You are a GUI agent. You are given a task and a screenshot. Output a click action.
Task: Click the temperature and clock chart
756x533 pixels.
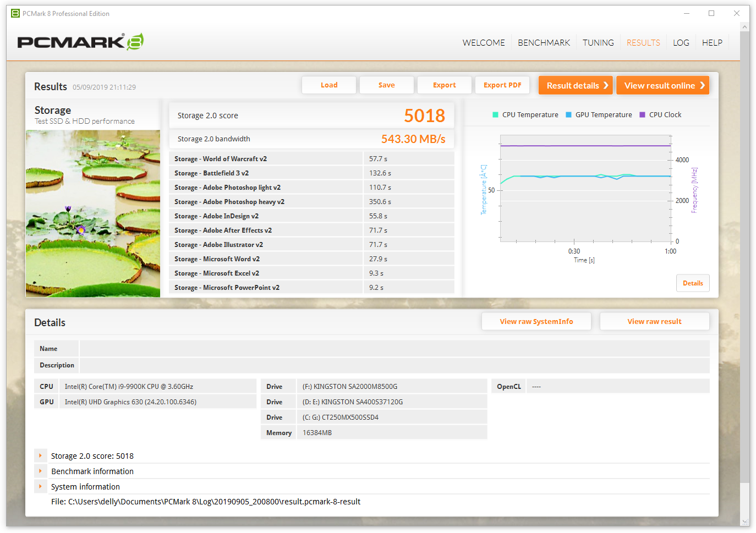pos(586,188)
